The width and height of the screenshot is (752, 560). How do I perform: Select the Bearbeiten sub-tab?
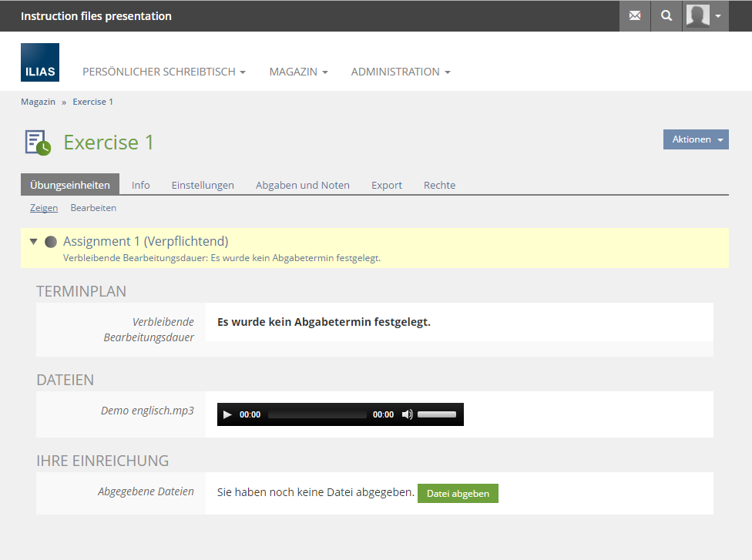click(93, 208)
